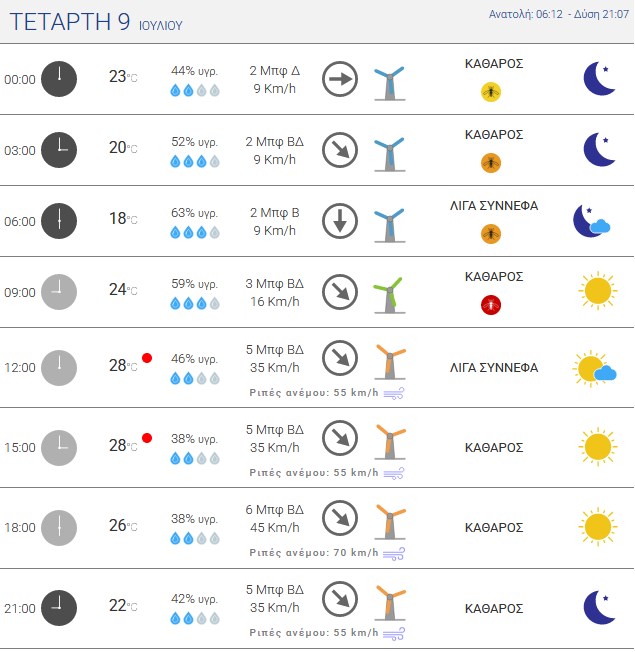
Task: Click the red mosquito icon at 09:00
Action: (491, 305)
